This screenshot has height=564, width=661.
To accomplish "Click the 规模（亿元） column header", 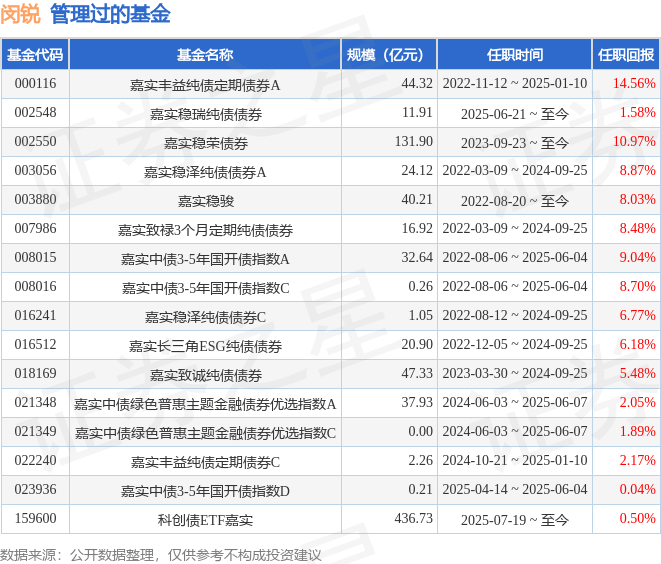I will (385, 55).
